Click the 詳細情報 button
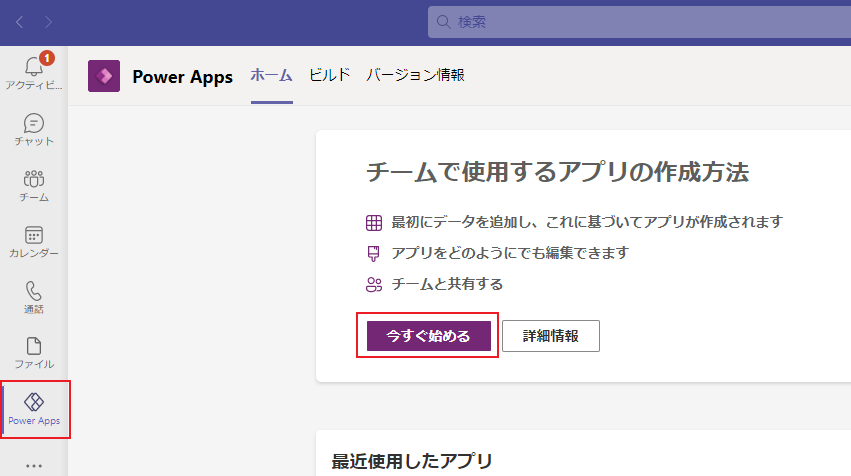The width and height of the screenshot is (851, 476). pyautogui.click(x=551, y=336)
